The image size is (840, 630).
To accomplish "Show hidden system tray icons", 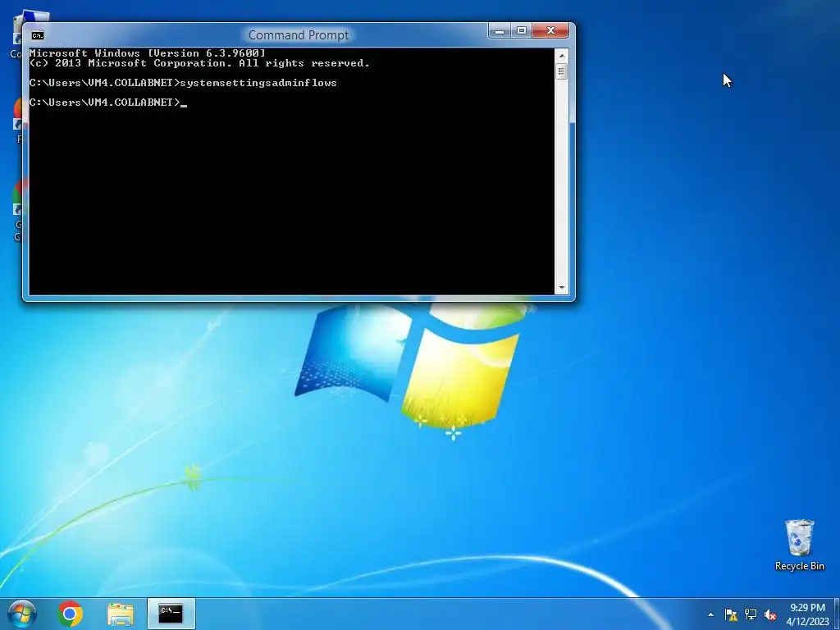I will [710, 614].
